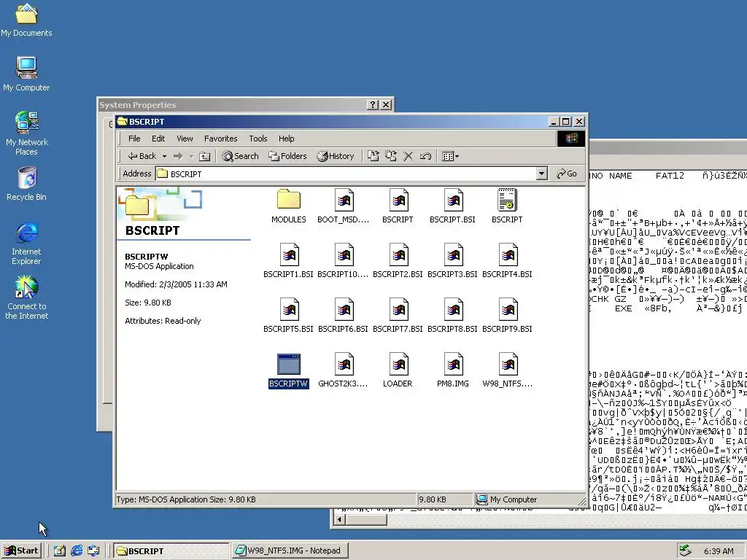The height and width of the screenshot is (560, 747).
Task: Click the Up folder toolbar icon
Action: (x=204, y=156)
